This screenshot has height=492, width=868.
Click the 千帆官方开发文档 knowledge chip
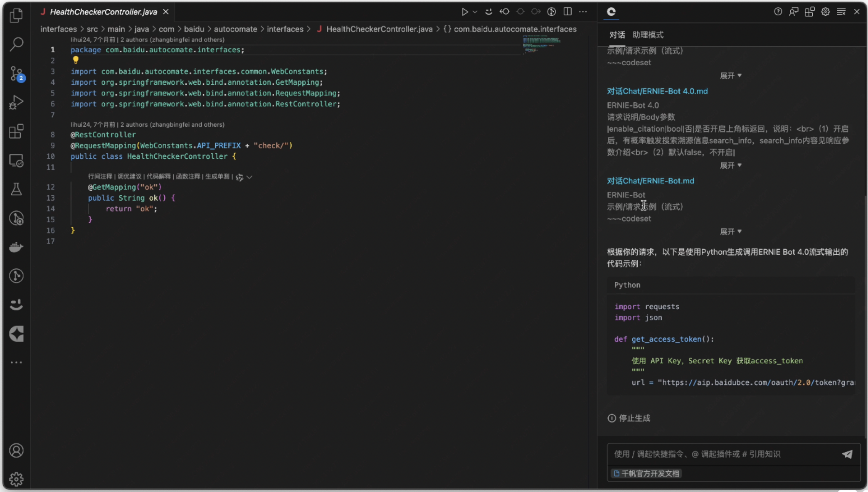(x=646, y=473)
